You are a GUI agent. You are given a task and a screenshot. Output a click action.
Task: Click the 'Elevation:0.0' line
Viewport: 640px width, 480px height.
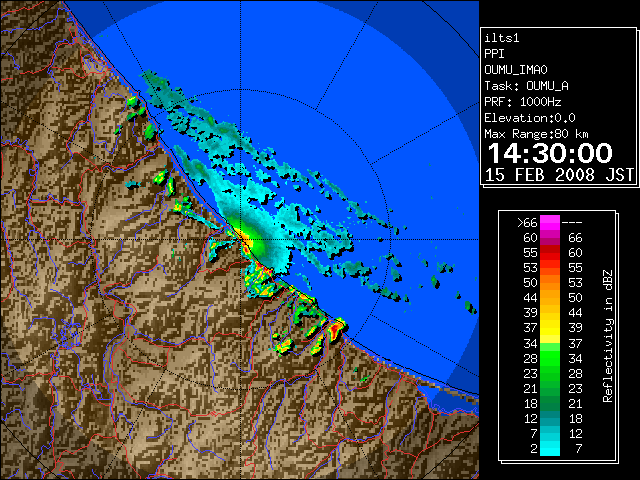(x=530, y=118)
